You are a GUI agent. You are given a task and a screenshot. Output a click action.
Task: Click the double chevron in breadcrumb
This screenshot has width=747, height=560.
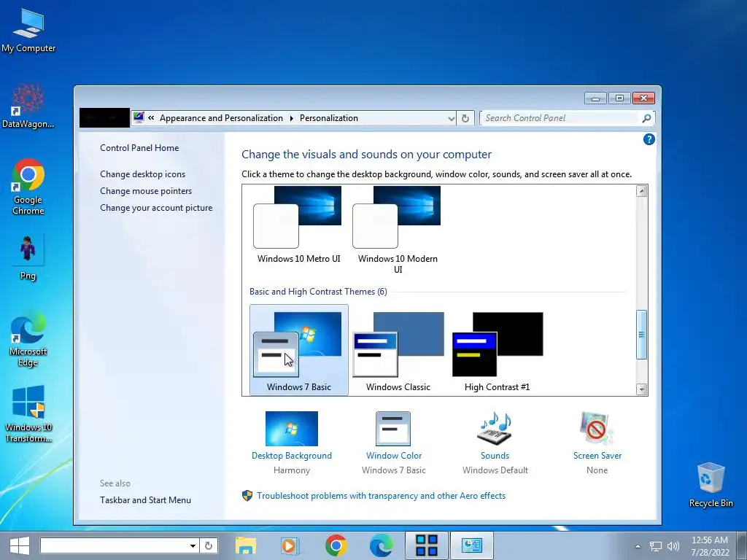tap(150, 117)
